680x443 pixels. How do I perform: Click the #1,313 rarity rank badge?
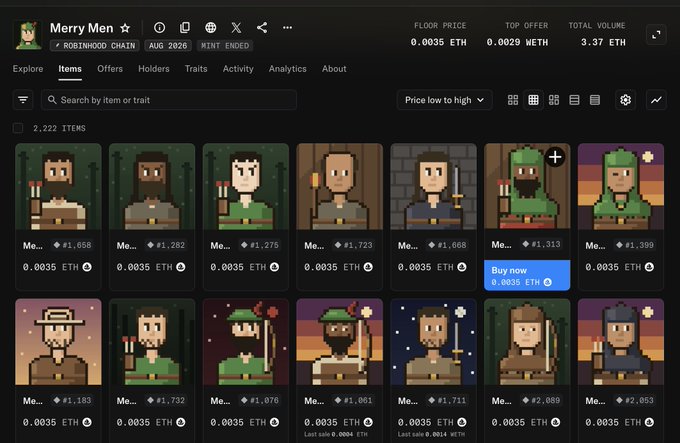click(x=541, y=244)
